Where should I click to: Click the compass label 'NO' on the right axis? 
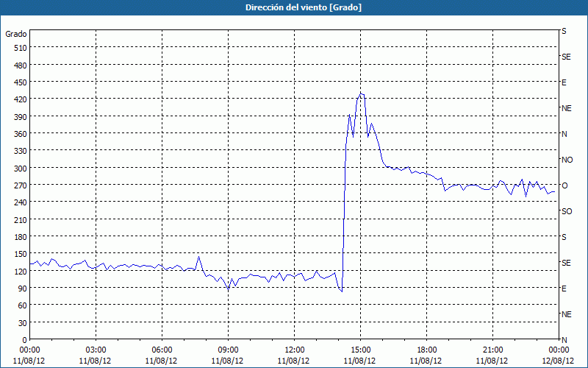coord(567,160)
